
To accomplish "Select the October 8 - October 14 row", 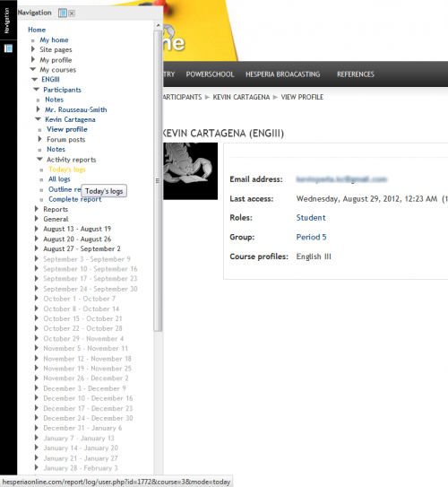I will tap(81, 309).
